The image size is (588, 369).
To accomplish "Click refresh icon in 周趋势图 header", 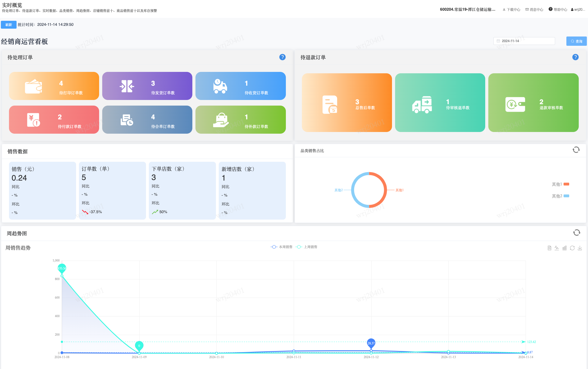I will (x=576, y=233).
